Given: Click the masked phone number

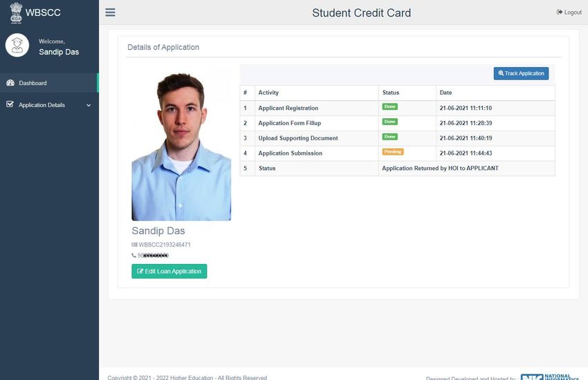Looking at the screenshot, I should (153, 256).
